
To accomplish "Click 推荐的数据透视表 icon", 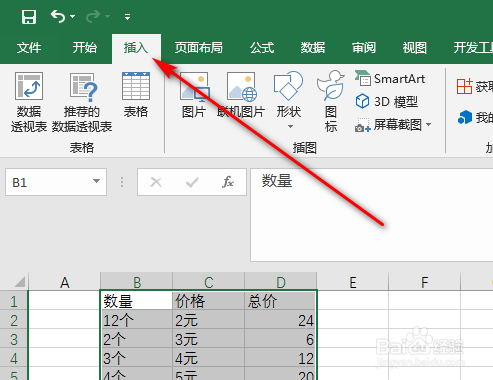I will click(82, 102).
